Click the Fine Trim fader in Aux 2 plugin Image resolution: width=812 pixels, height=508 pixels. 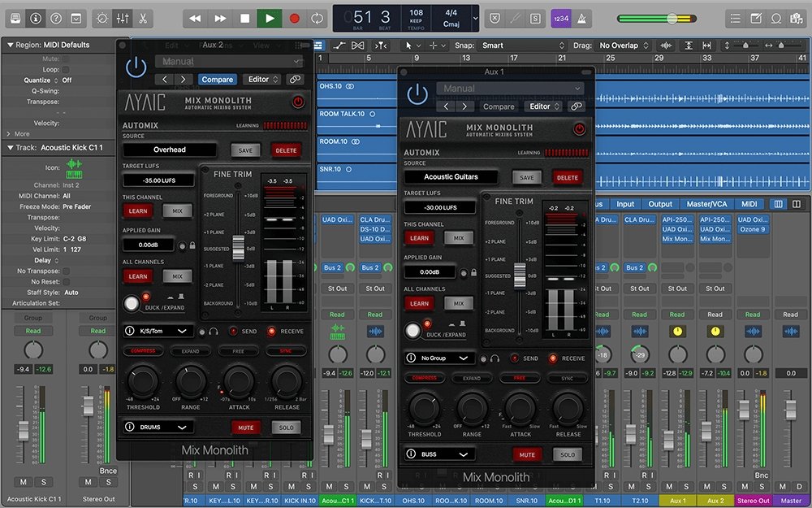[x=238, y=248]
